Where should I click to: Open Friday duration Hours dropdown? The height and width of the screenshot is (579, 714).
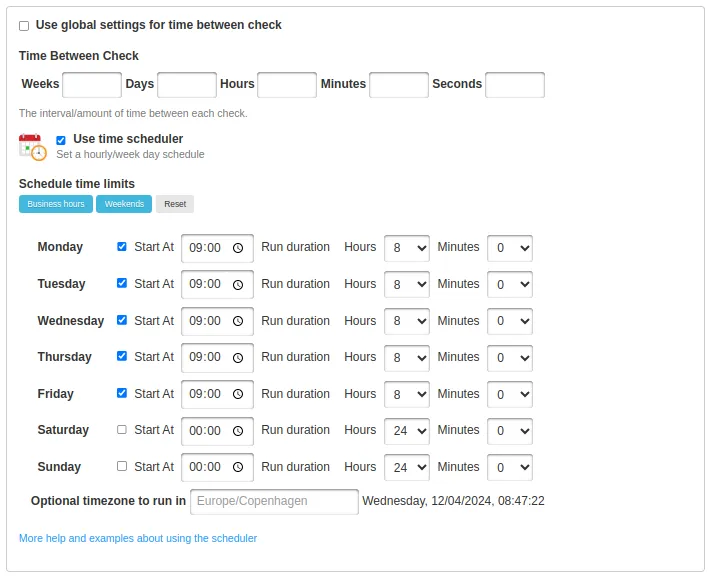tap(407, 395)
